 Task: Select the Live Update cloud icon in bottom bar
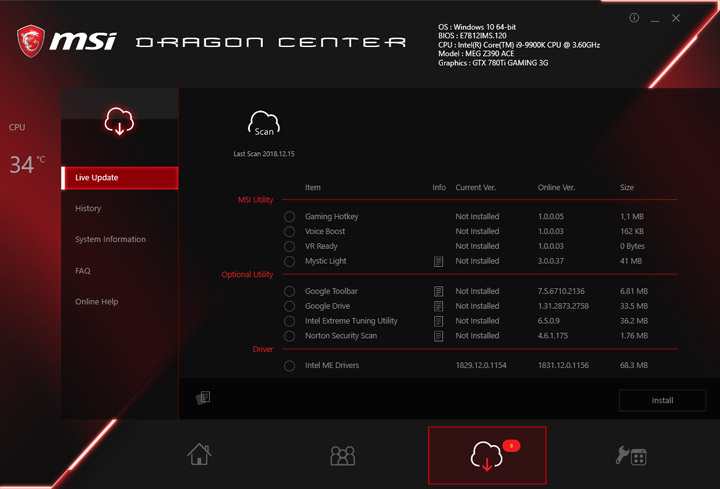point(487,455)
